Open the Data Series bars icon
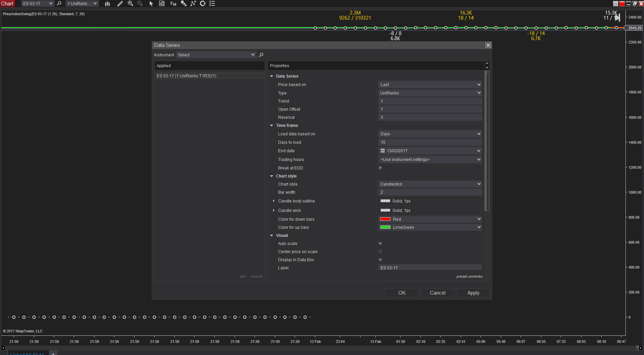 pyautogui.click(x=107, y=3)
